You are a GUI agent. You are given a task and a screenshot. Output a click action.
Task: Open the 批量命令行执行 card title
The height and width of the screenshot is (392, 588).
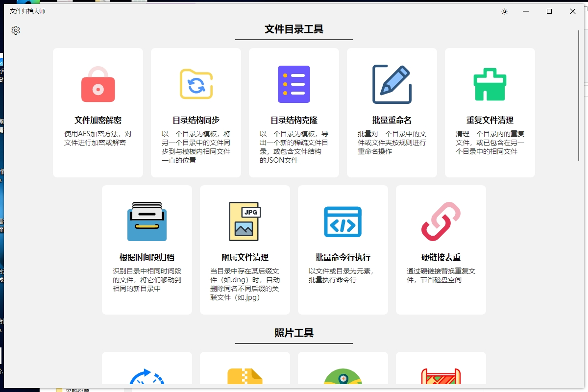pos(343,257)
